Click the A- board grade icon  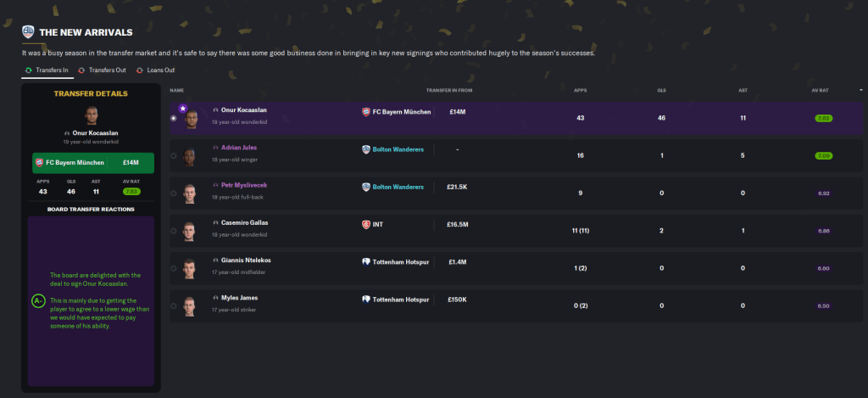[x=38, y=300]
